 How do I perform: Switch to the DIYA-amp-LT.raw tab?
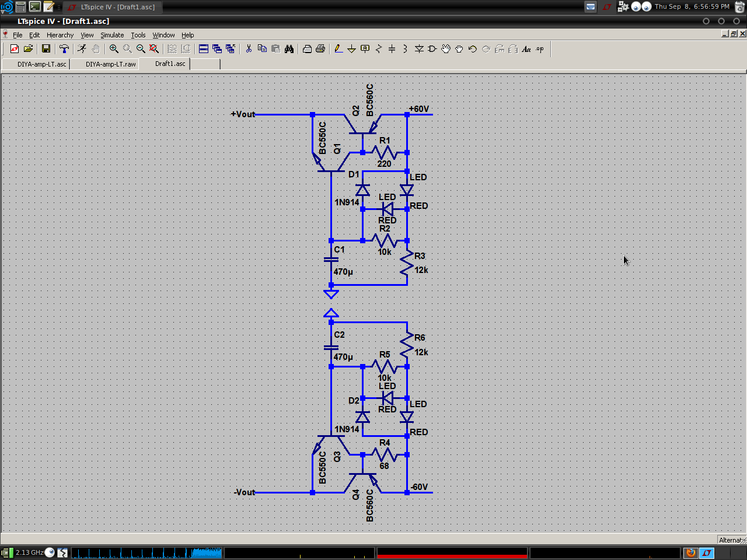[x=104, y=64]
